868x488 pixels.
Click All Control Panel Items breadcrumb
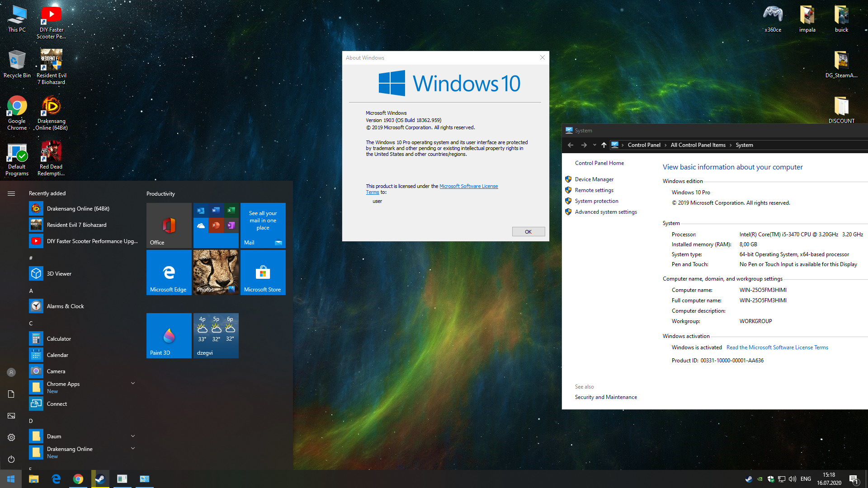click(698, 145)
